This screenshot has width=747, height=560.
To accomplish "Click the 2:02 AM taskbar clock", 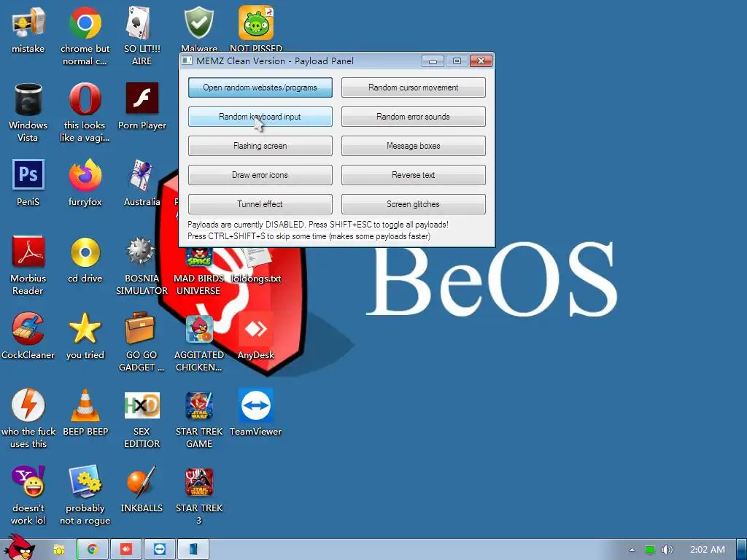I will [708, 550].
